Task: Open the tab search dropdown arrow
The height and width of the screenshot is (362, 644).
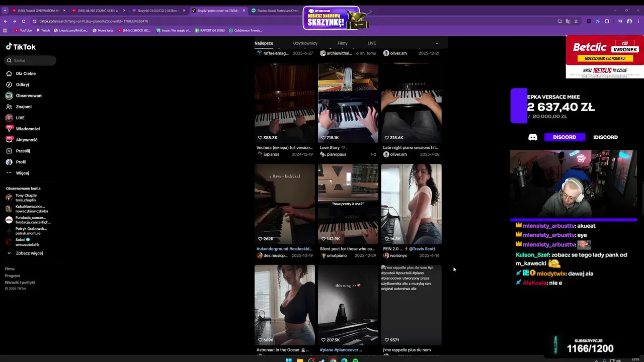Action: pos(5,11)
